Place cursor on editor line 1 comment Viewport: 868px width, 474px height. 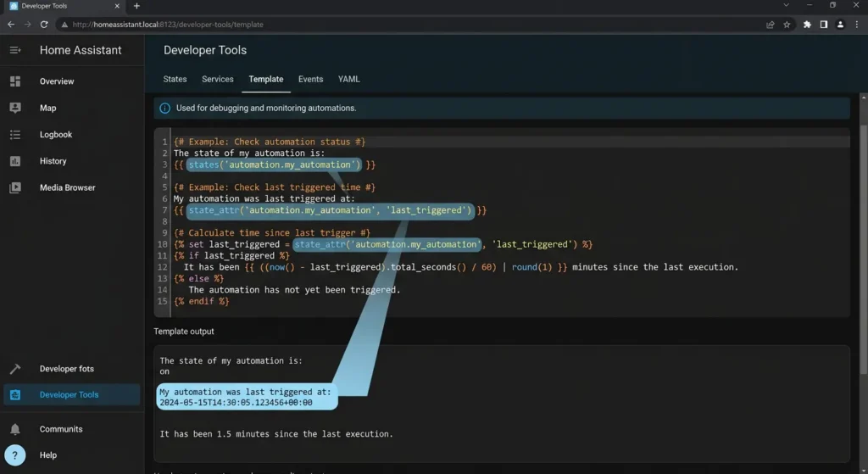[270, 142]
